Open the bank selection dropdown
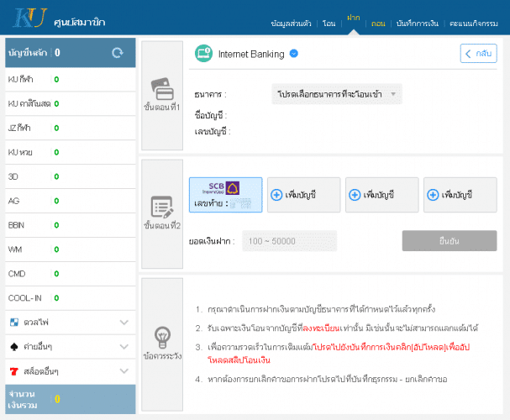 tap(338, 94)
